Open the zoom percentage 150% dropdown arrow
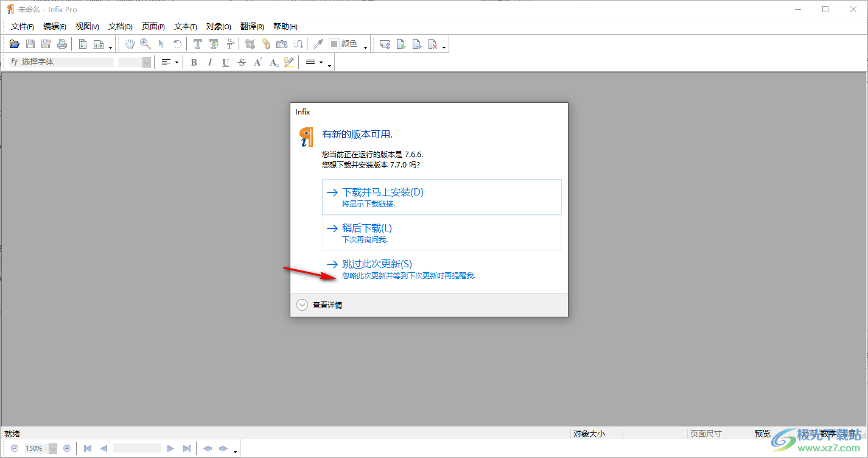Viewport: 868px width, 458px height. click(52, 448)
